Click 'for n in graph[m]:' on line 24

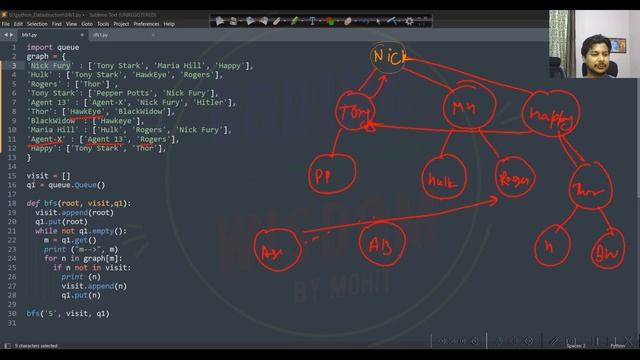click(83, 258)
